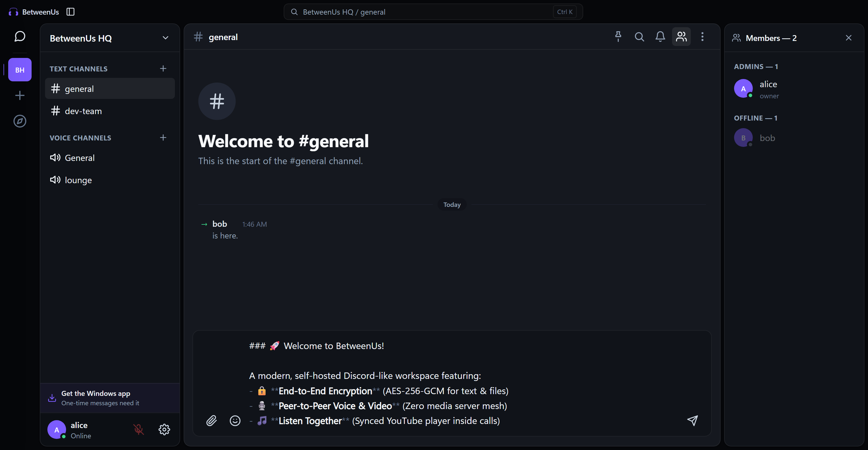
Task: Toggle the members list panel
Action: pyautogui.click(x=681, y=36)
